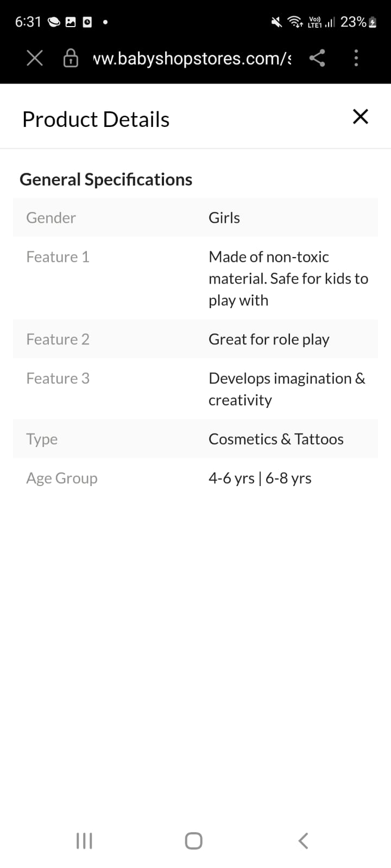The width and height of the screenshot is (391, 868).
Task: Tap the Feature 1 label
Action: [x=58, y=257]
